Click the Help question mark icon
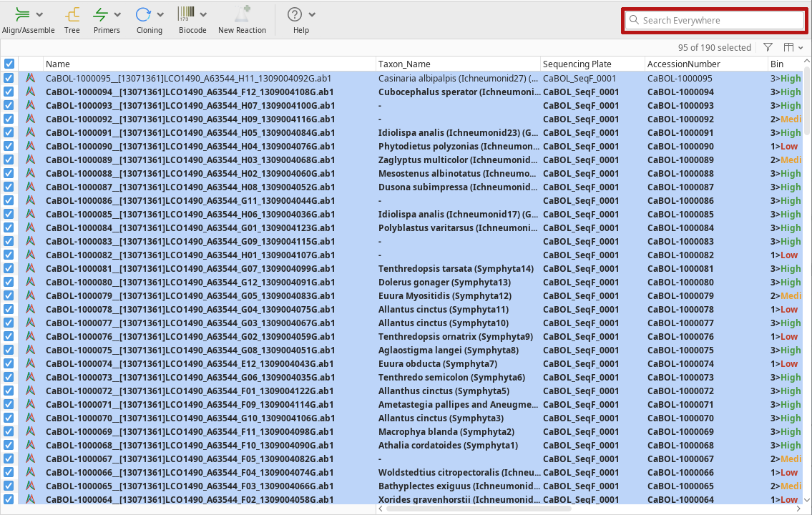The height and width of the screenshot is (515, 812). click(295, 14)
